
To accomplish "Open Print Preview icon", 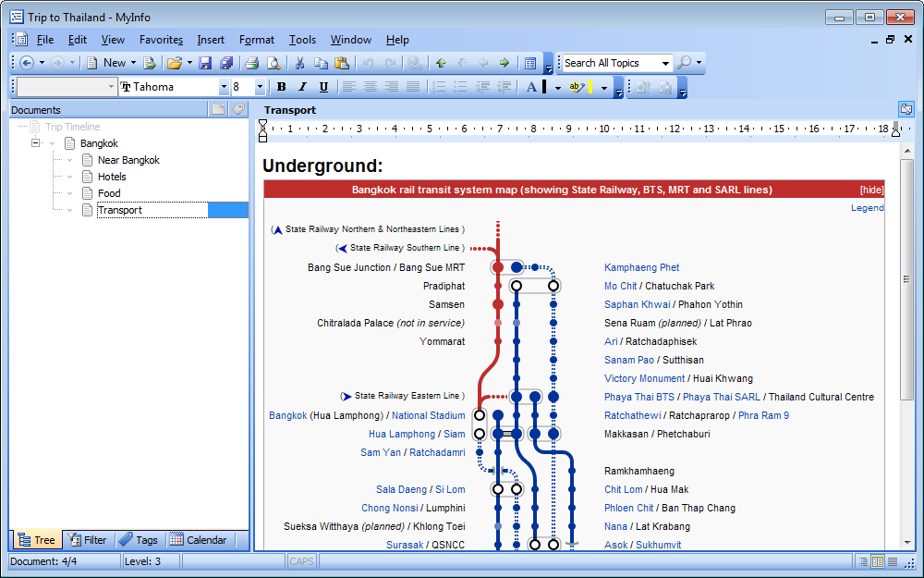I will (274, 63).
